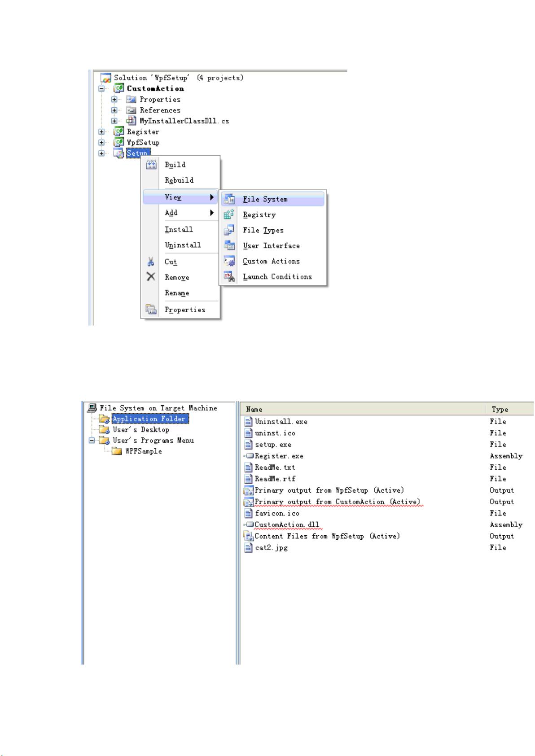This screenshot has width=535, height=756.
Task: Select CustomAction.dll in the file list
Action: point(286,525)
